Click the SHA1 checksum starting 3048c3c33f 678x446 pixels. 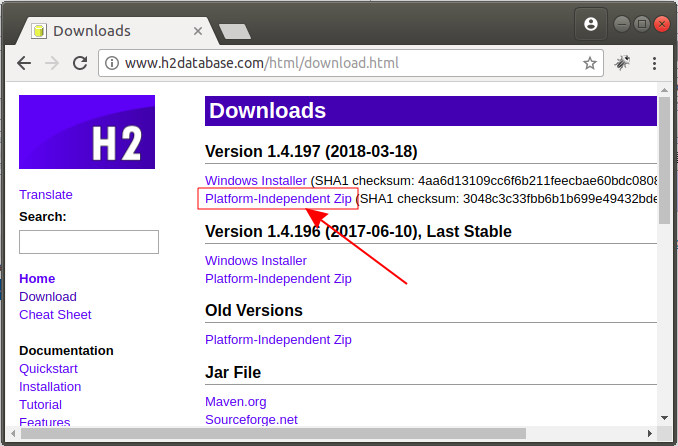(560, 199)
